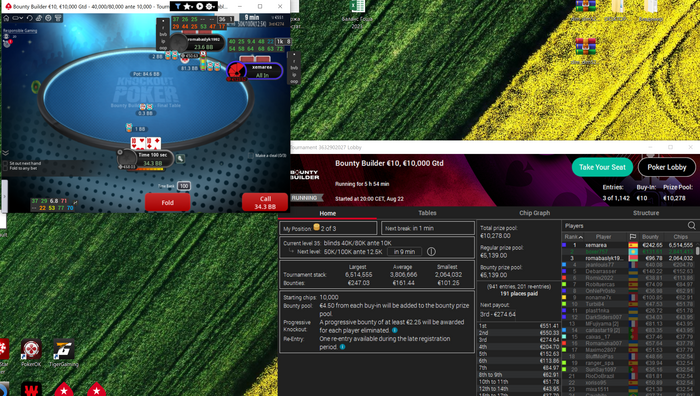Image resolution: width=700 pixels, height=396 pixels.
Task: Enable Sit out next hand checkbox
Action: click(x=5, y=163)
